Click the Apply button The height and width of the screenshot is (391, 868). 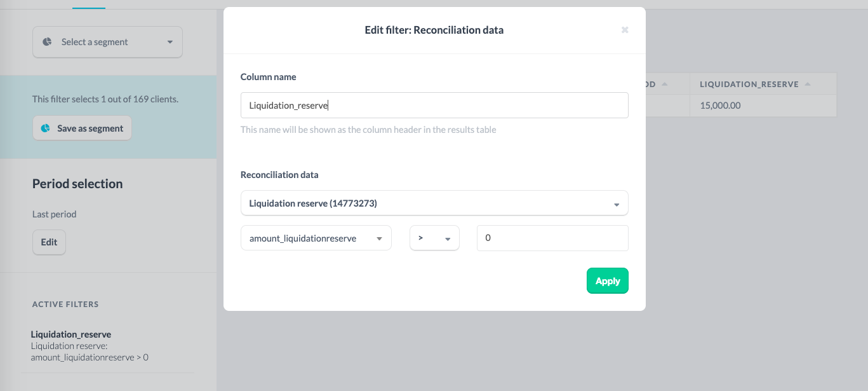[x=608, y=281]
